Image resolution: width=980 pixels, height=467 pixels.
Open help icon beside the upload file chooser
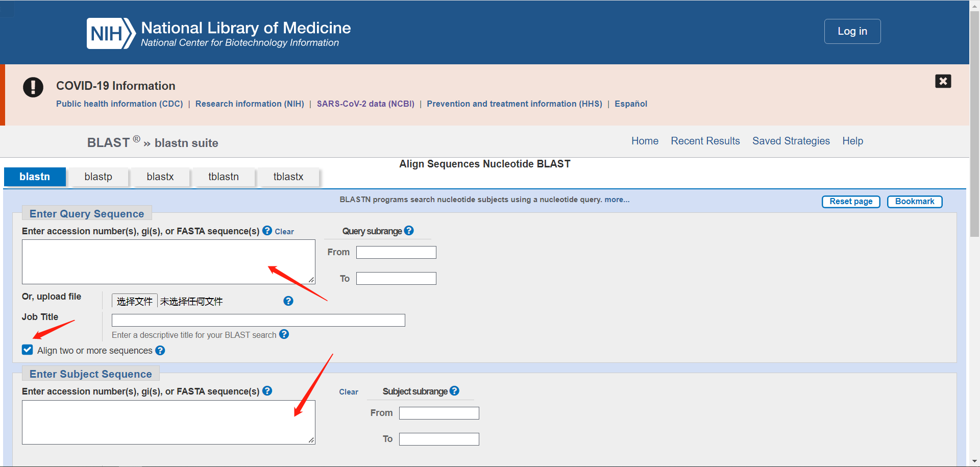[x=288, y=301]
